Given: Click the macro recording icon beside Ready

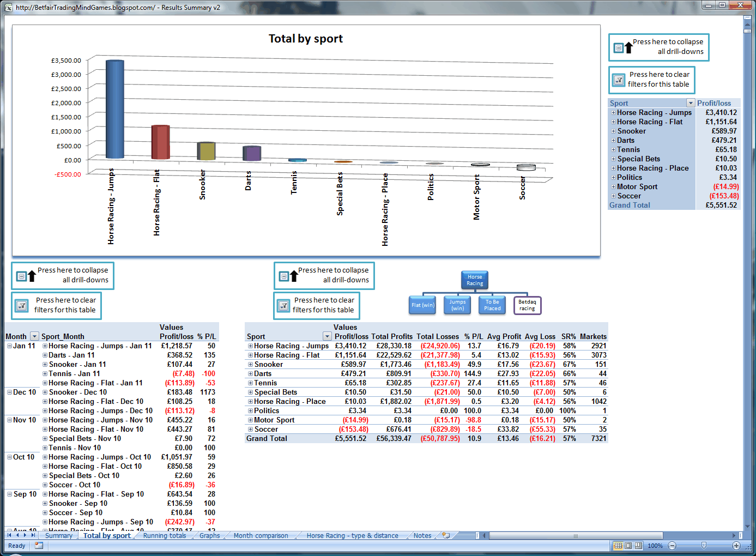Looking at the screenshot, I should (39, 546).
